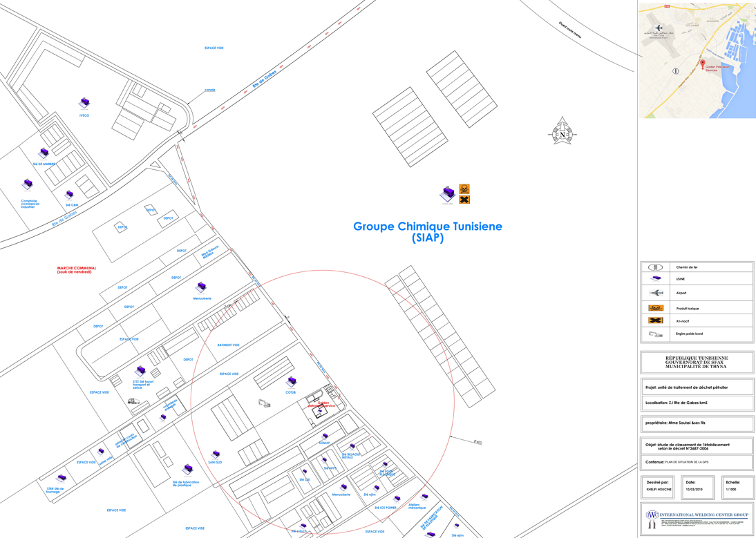Click the Xn-nocif legend symbol
Screen dimensions: 756x538
tap(656, 320)
